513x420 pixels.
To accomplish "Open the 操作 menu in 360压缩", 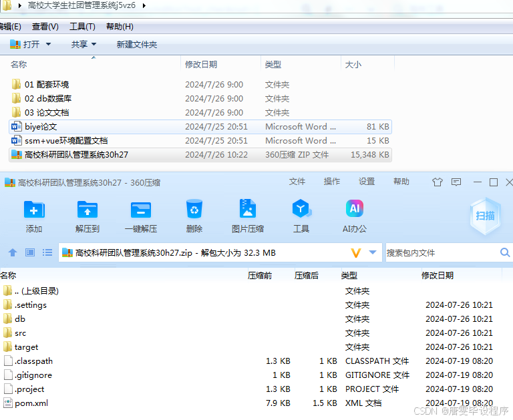I will (x=332, y=182).
